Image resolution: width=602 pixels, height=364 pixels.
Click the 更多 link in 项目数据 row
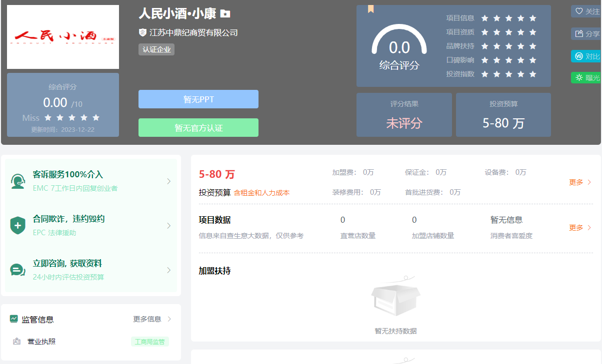tap(580, 228)
